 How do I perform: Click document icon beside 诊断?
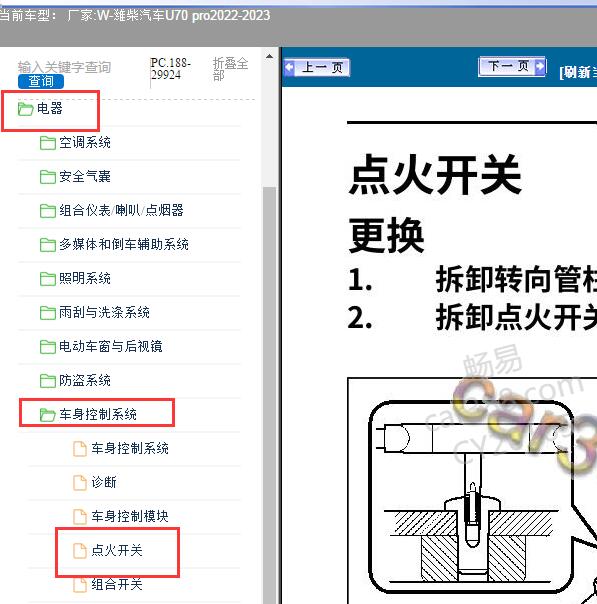80,482
